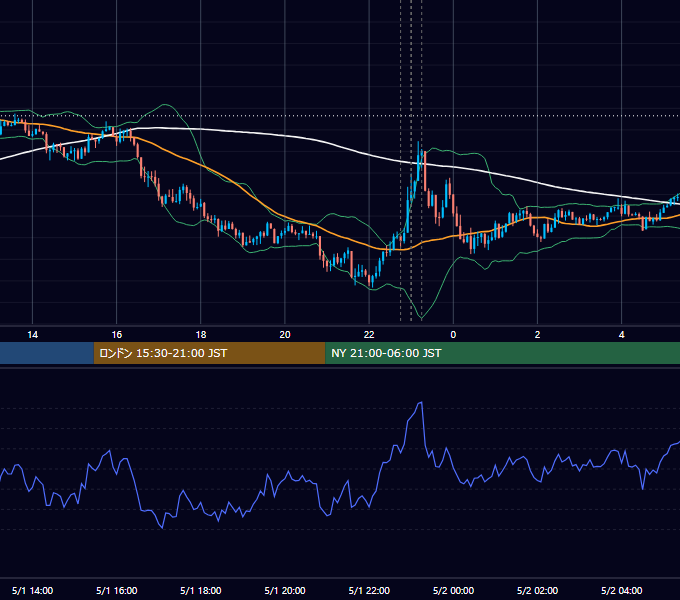Click the 5/2 00:00 date label
680x600 pixels.
(453, 590)
